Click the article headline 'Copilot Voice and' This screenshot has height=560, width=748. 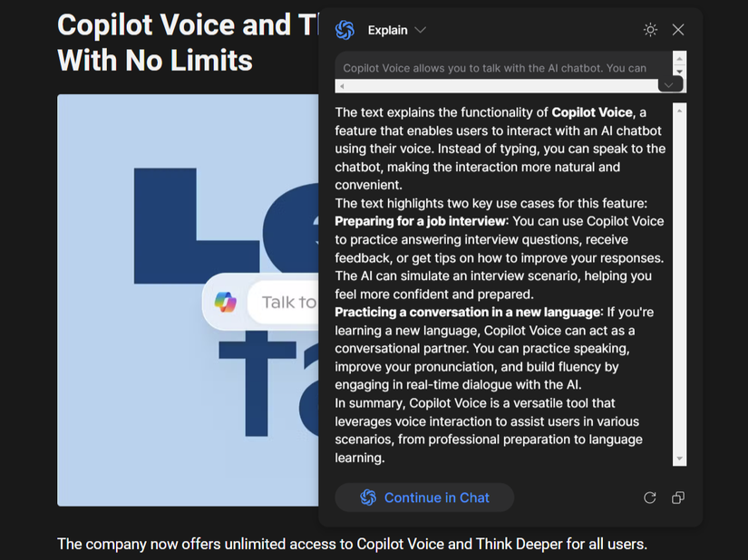[x=174, y=24]
